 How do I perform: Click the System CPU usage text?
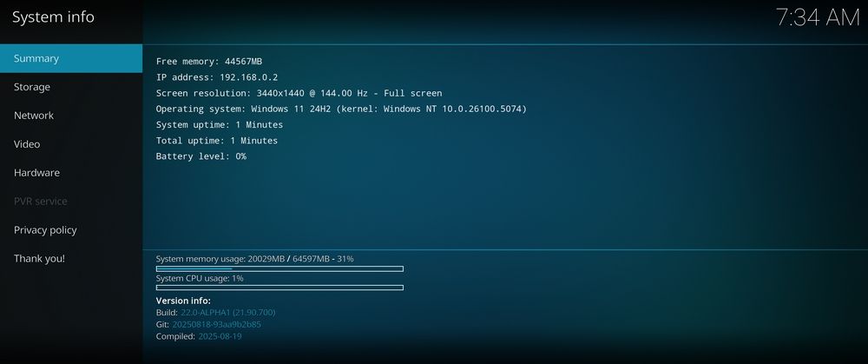click(x=200, y=278)
